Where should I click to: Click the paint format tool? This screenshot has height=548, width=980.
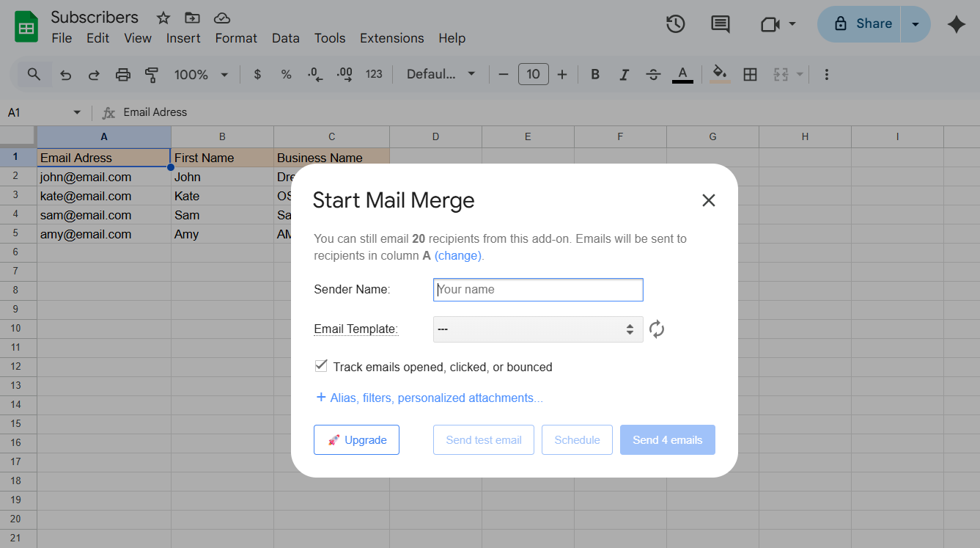tap(152, 74)
